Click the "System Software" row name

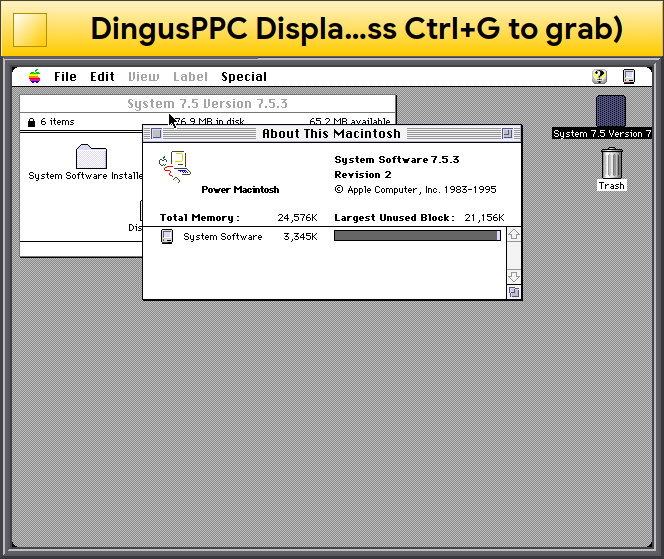pyautogui.click(x=223, y=237)
